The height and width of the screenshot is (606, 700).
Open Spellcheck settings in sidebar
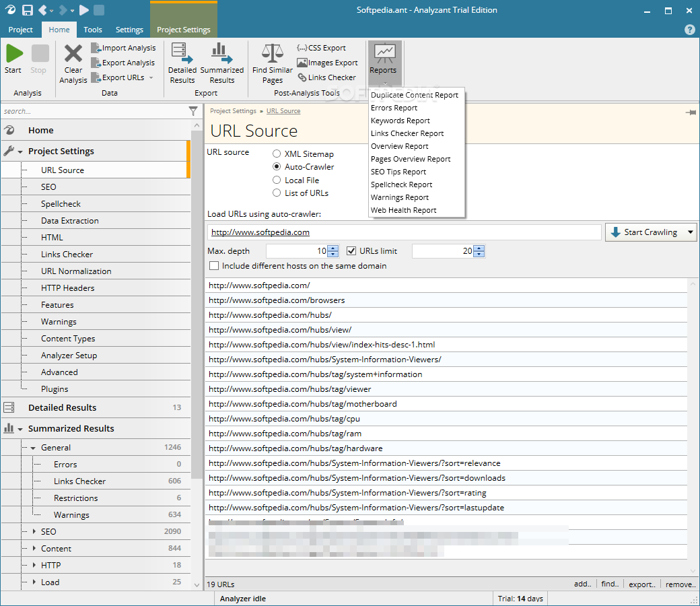(x=96, y=203)
